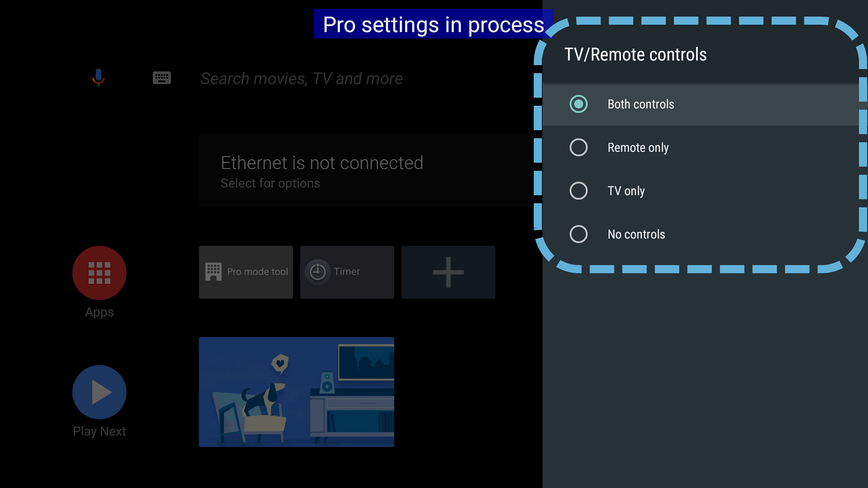The height and width of the screenshot is (488, 868).
Task: Select the TV only radio button
Action: pyautogui.click(x=579, y=191)
